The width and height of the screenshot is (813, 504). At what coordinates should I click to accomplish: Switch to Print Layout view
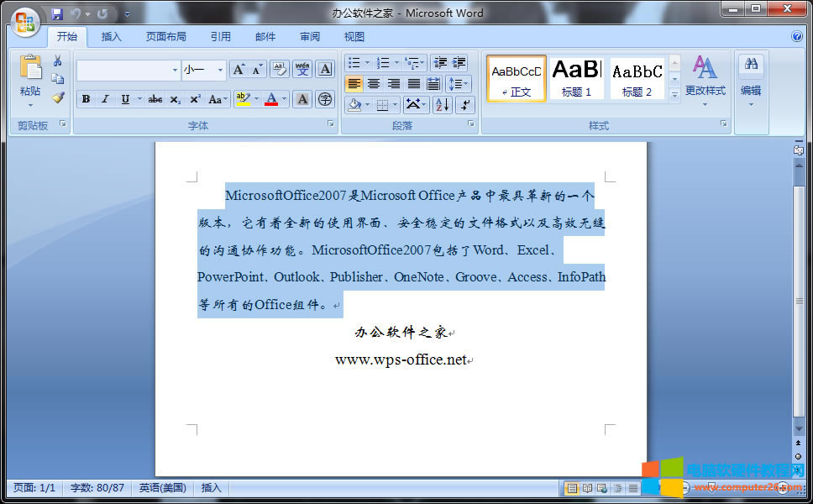coord(572,488)
